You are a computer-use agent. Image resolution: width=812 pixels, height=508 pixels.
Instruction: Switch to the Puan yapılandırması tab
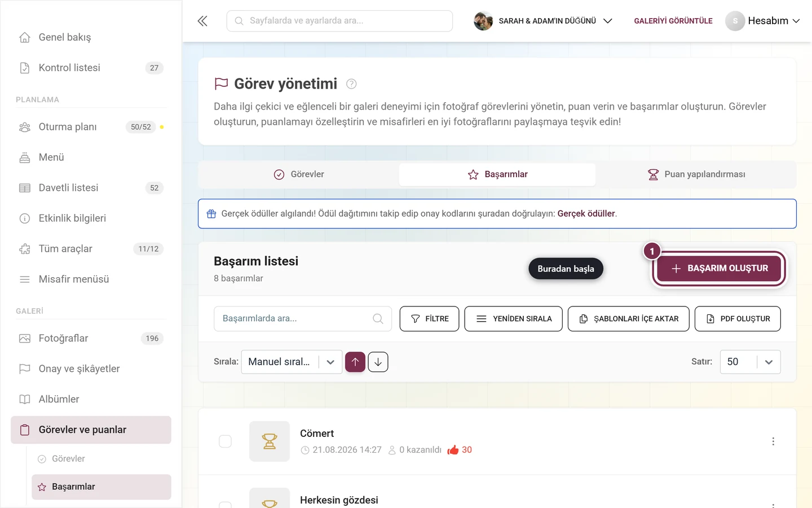(696, 174)
